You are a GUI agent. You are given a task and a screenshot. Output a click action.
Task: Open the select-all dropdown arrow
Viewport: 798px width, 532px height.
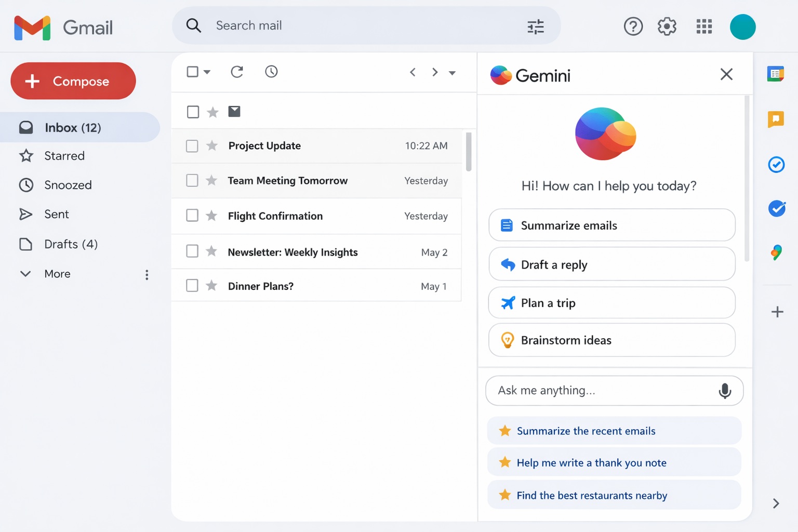207,72
